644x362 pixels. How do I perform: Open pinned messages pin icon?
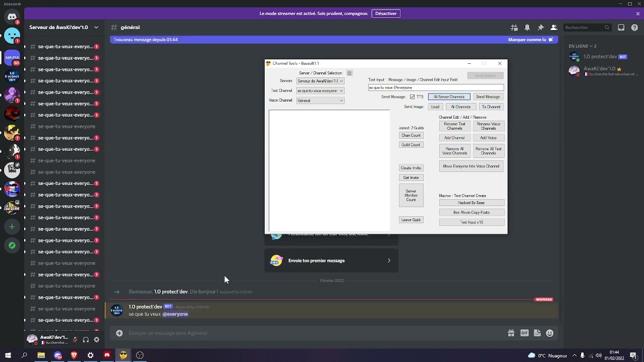click(x=540, y=28)
